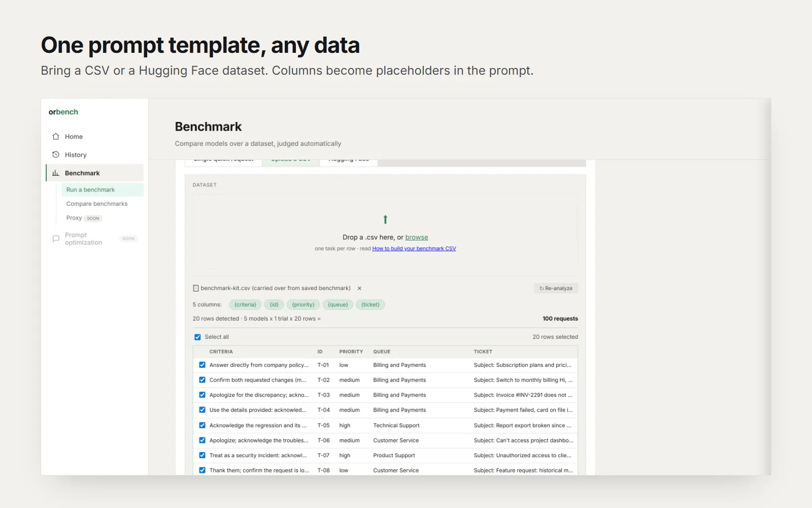This screenshot has width=812, height=508.
Task: Uncheck the T-07 row checkbox
Action: pos(202,455)
